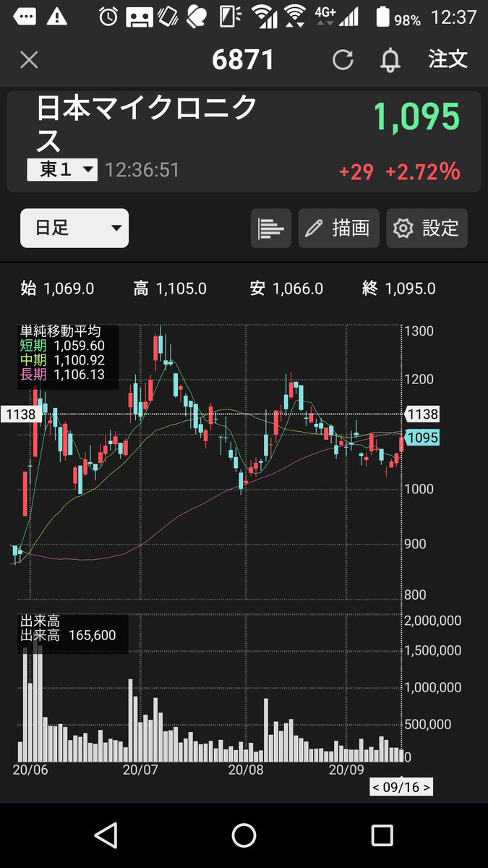Tap the 20/06 date axis label
The height and width of the screenshot is (868, 488).
point(30,770)
